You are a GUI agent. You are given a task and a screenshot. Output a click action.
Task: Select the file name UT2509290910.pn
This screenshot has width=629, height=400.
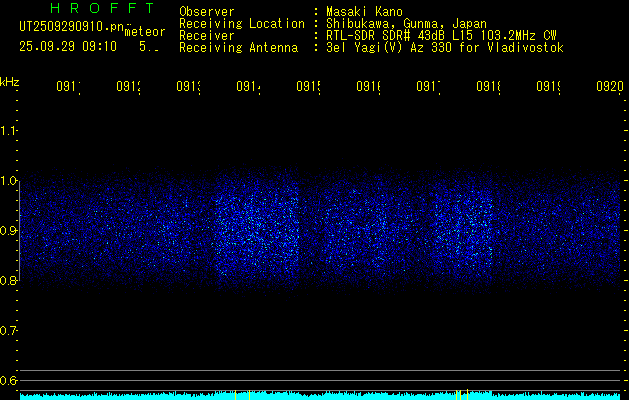71,27
